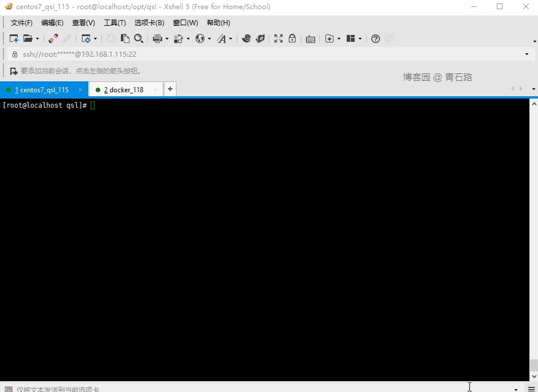Click the terminal vertical scrollbar thumb
538x392 pixels.
click(534, 365)
